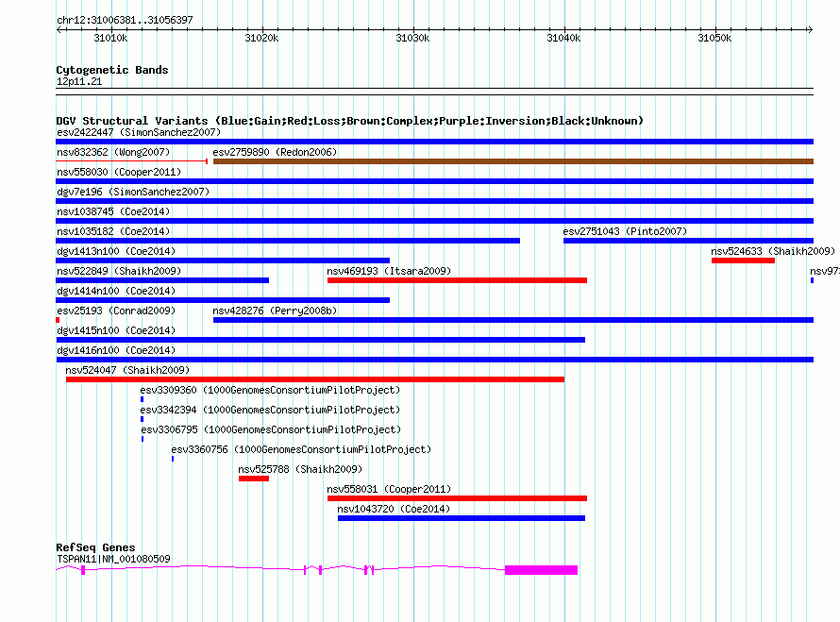Click the 12p11.21 cytogenetic band label
840x622 pixels.
(78, 81)
